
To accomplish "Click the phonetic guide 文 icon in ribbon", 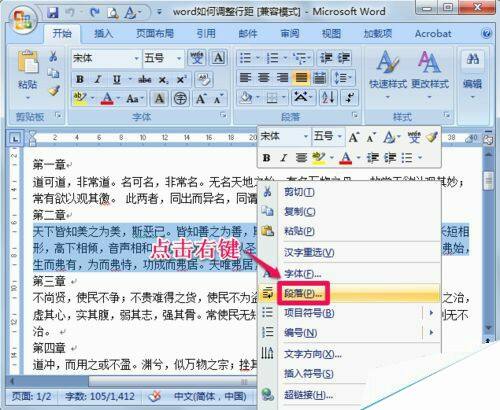I will (197, 58).
